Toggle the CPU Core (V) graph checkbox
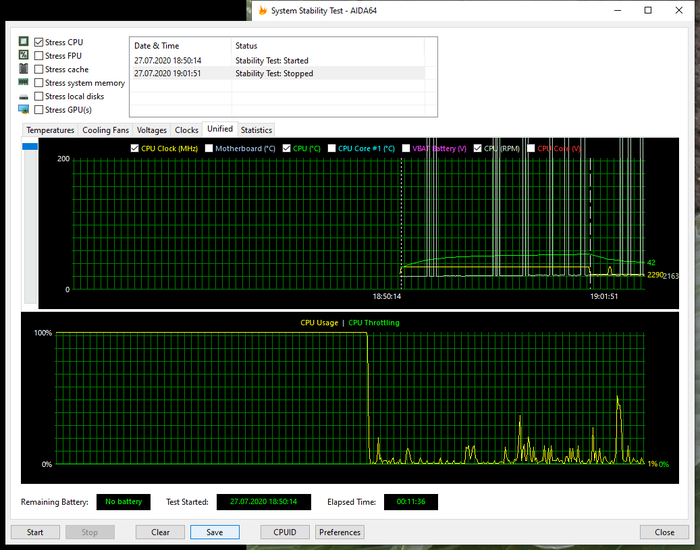700x550 pixels. click(x=531, y=148)
